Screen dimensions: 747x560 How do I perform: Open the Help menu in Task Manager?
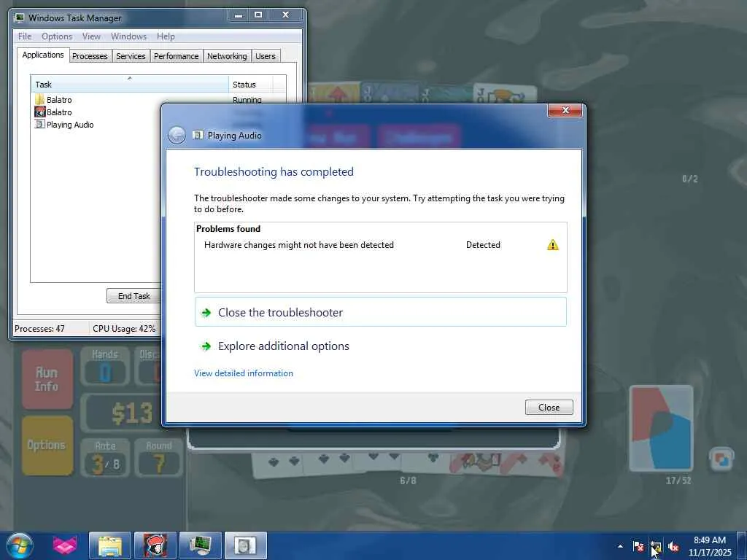(166, 36)
